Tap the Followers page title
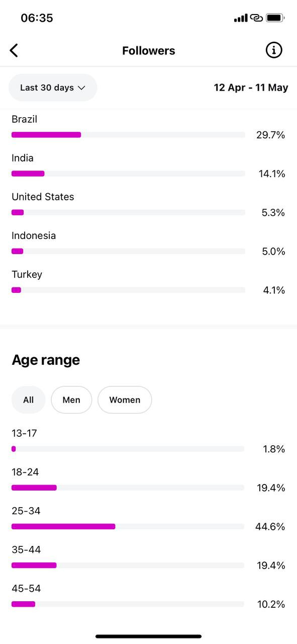Screen dimensions: 297x644 point(149,51)
